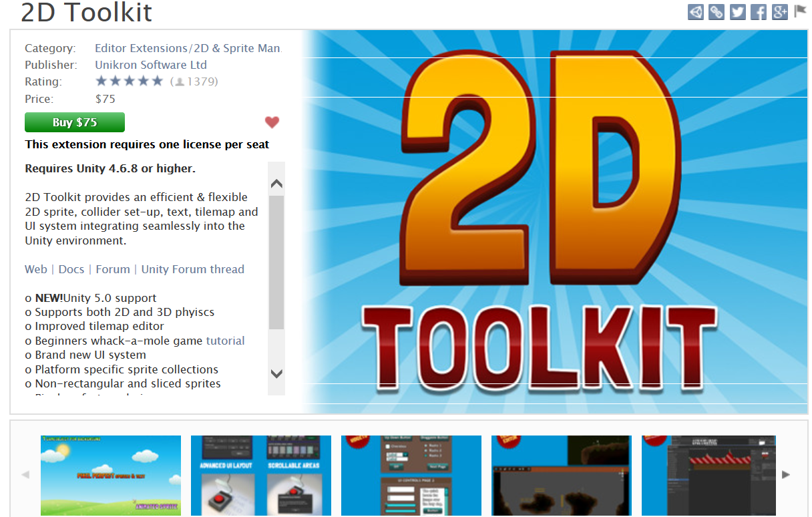812x517 pixels.
Task: Visit publisher Unikron Software Ltd
Action: pos(151,65)
